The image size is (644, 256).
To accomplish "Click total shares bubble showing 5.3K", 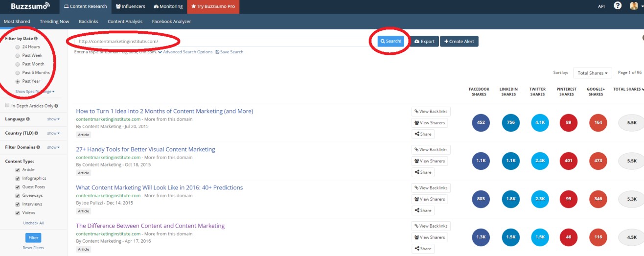I will (631, 199).
